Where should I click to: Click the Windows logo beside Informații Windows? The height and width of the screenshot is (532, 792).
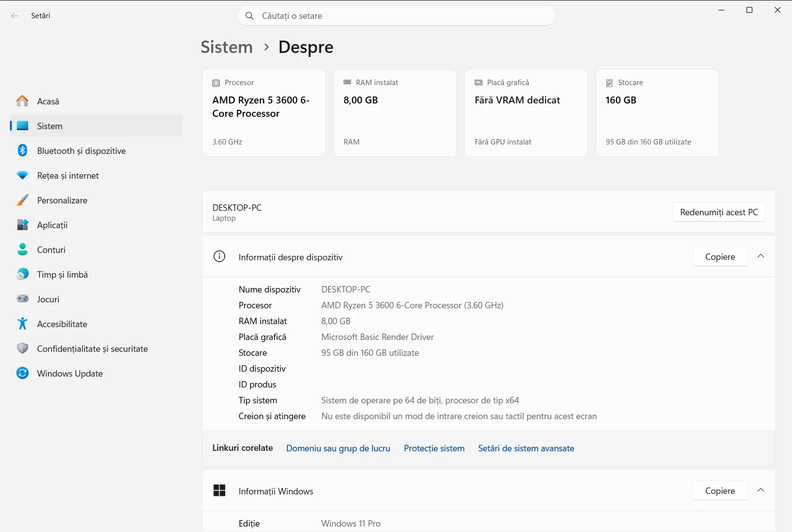point(219,490)
